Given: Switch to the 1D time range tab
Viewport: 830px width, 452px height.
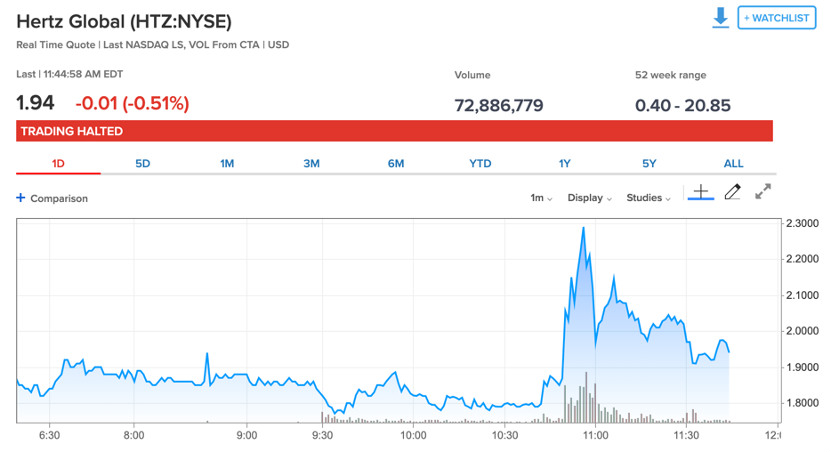Looking at the screenshot, I should click(x=58, y=164).
